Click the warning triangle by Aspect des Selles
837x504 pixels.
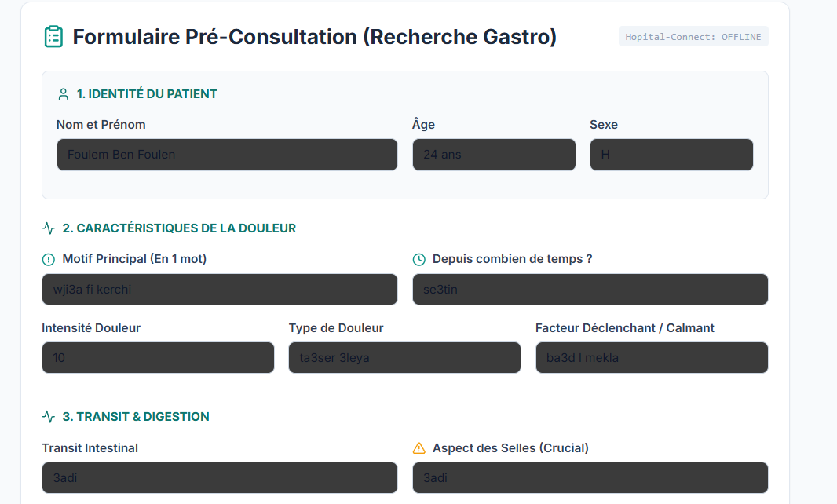[x=419, y=448]
